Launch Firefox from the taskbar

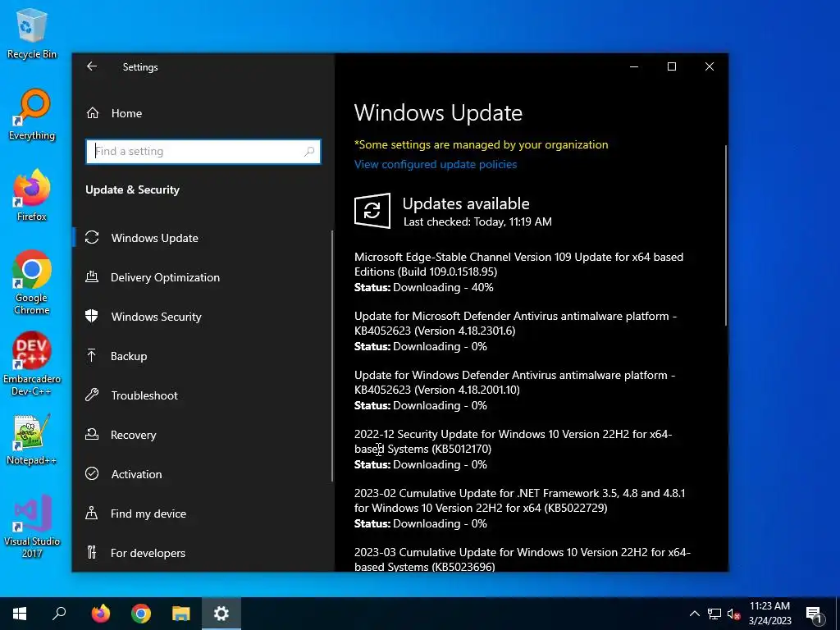click(100, 614)
